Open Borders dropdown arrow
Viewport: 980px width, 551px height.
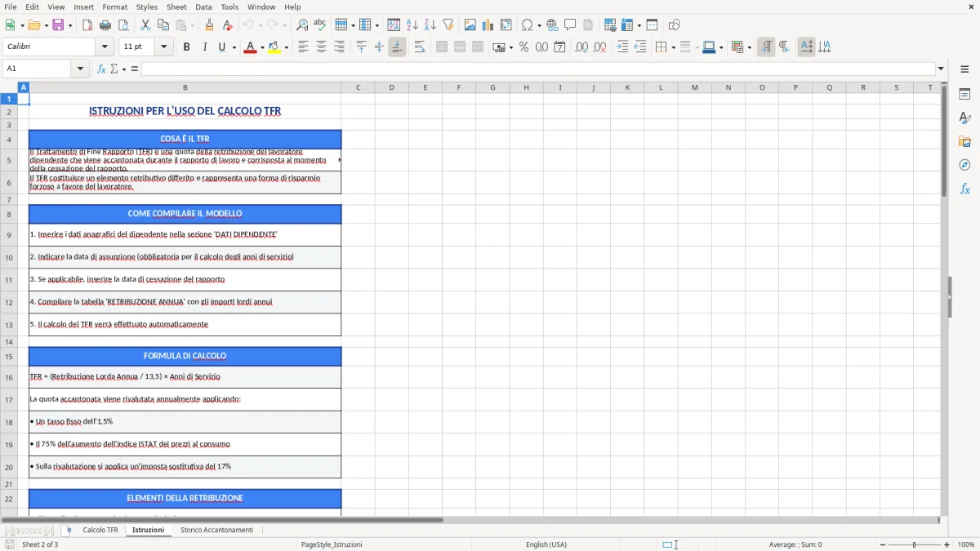673,47
